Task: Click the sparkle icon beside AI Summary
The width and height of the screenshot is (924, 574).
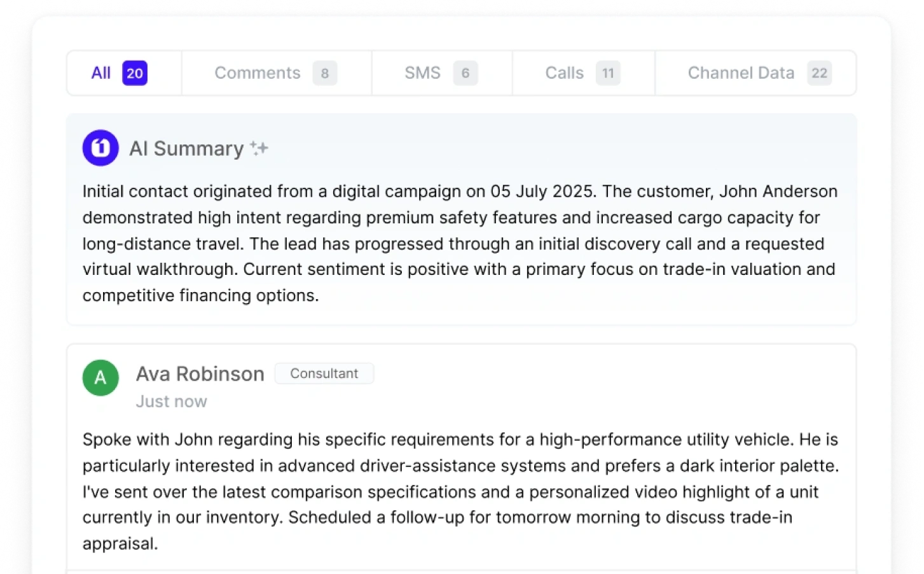Action: [x=258, y=148]
